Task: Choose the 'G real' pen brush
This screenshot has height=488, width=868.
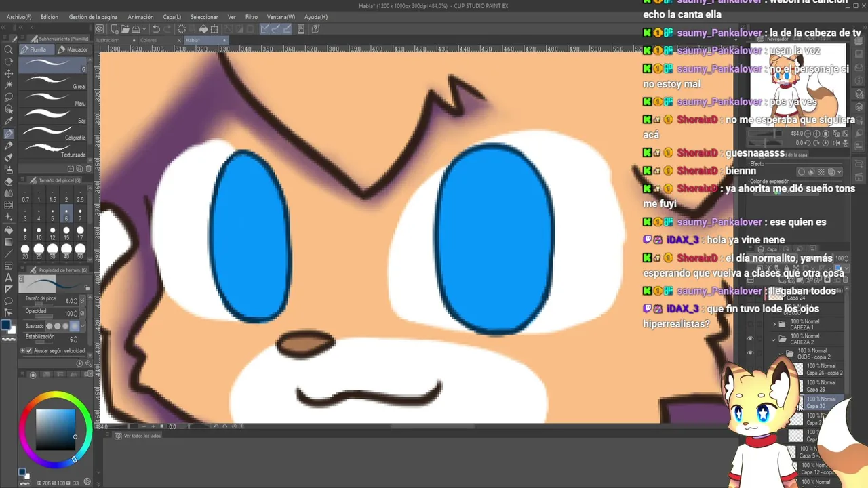Action: pos(54,83)
